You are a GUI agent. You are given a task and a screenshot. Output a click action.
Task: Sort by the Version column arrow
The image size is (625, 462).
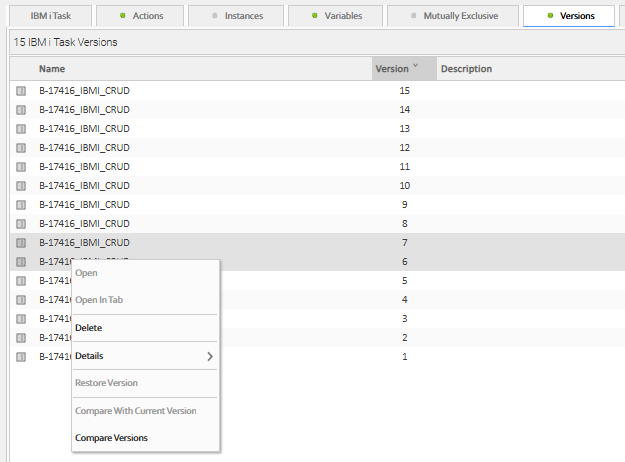coord(415,68)
